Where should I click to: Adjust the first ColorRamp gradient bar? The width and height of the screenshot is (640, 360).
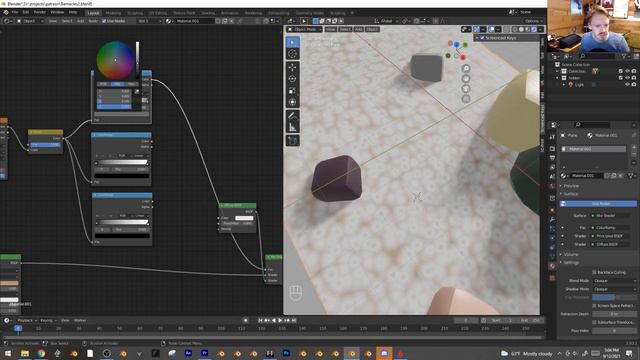pos(122,162)
